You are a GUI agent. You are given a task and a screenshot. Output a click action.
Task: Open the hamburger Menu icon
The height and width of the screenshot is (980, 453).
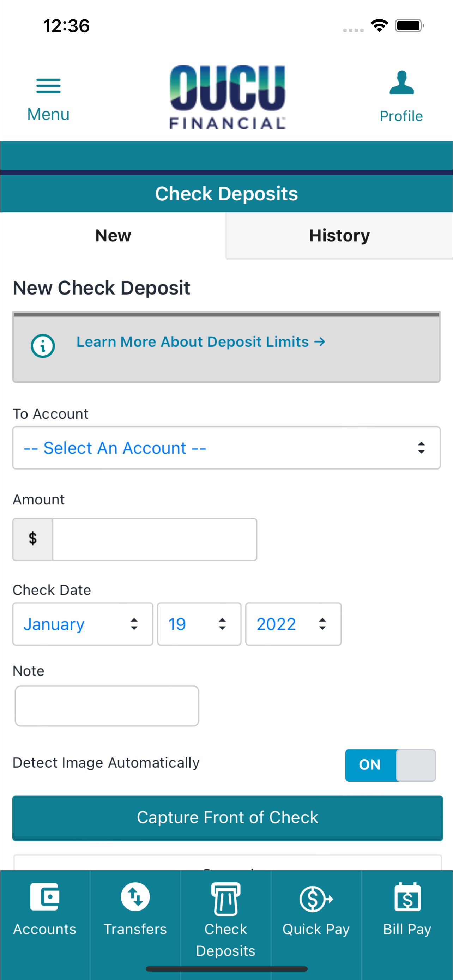[x=48, y=86]
